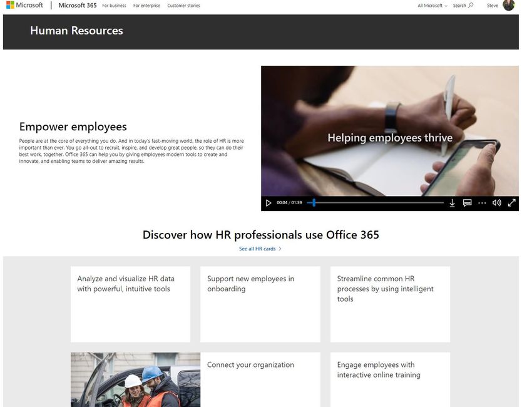Viewport: 532px width, 407px height.
Task: Click the Steve account name
Action: 493,6
